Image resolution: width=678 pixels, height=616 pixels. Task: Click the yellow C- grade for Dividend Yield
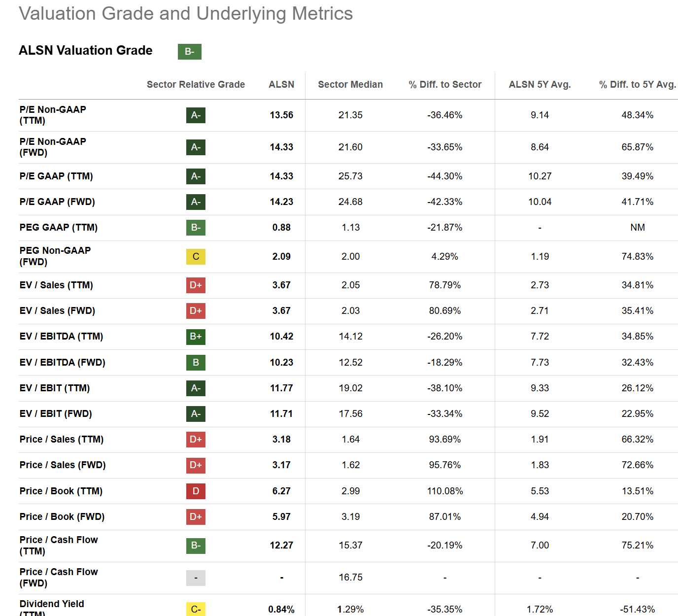click(x=196, y=610)
